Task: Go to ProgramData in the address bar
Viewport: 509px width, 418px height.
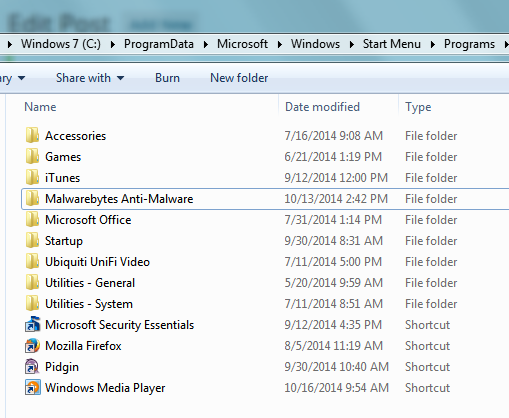Action: click(x=159, y=44)
